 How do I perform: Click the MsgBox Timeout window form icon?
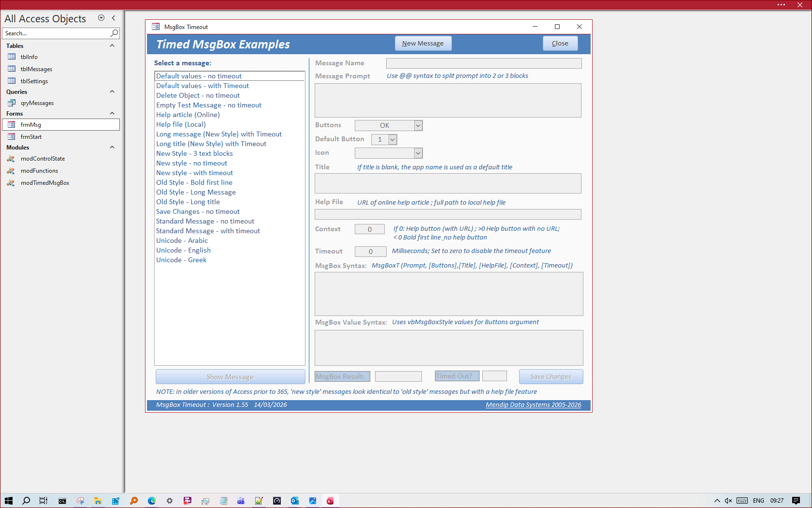tap(156, 27)
